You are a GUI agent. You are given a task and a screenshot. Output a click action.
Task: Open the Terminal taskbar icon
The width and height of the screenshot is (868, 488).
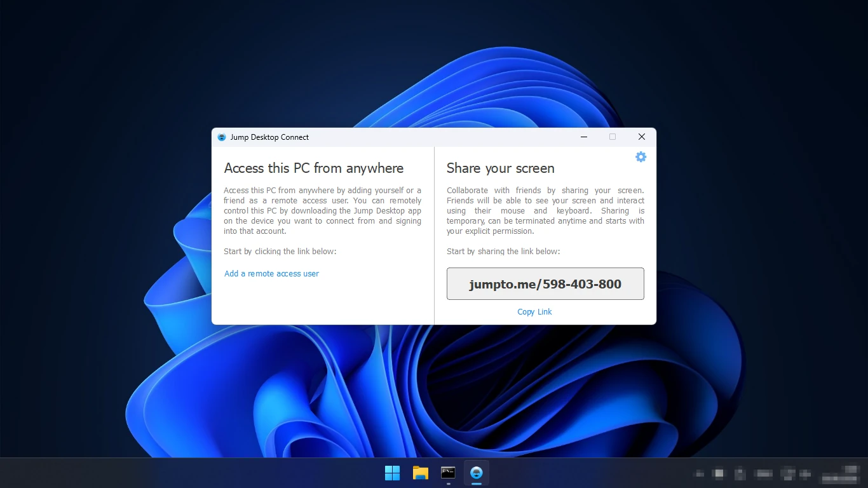[x=448, y=473]
